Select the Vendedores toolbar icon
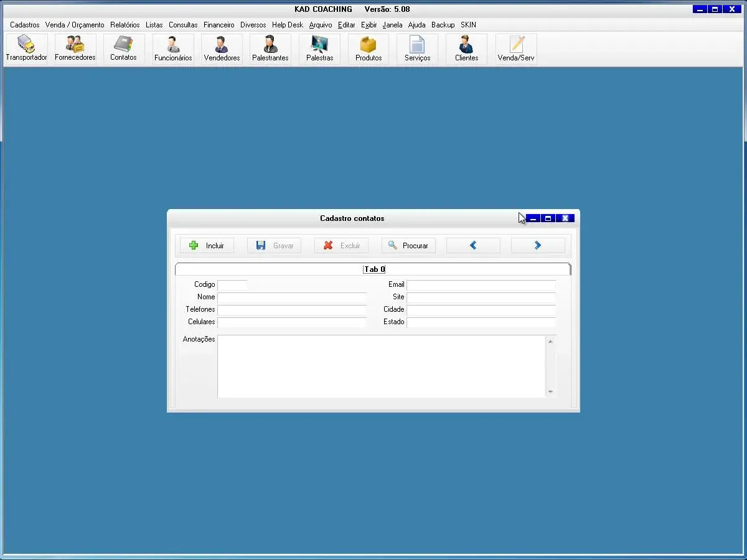747x560 pixels. [222, 49]
